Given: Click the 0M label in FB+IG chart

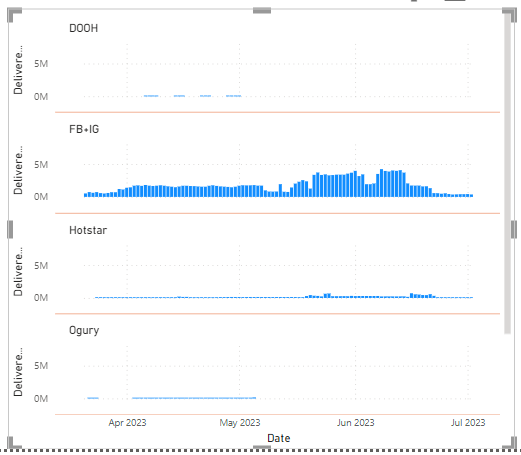Looking at the screenshot, I should [x=41, y=197].
